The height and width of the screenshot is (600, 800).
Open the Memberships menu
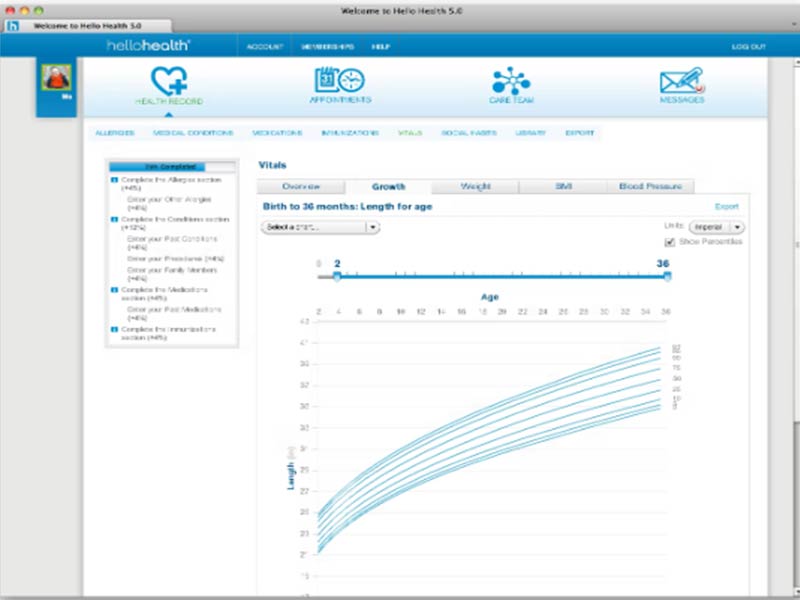327,46
